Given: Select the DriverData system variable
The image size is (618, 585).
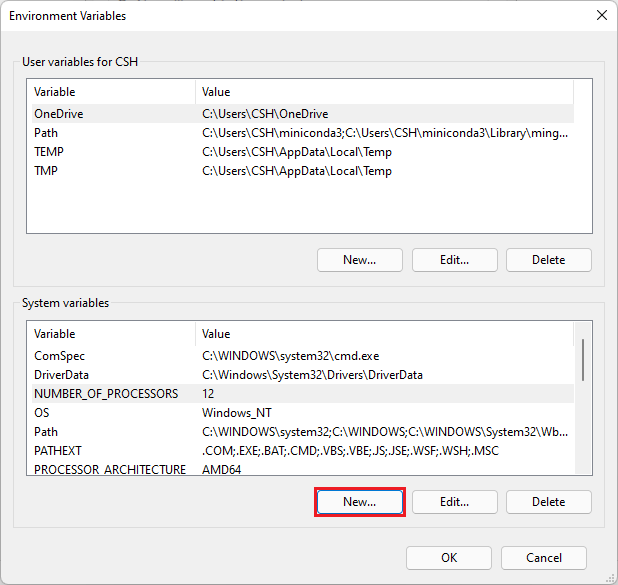Looking at the screenshot, I should click(303, 374).
